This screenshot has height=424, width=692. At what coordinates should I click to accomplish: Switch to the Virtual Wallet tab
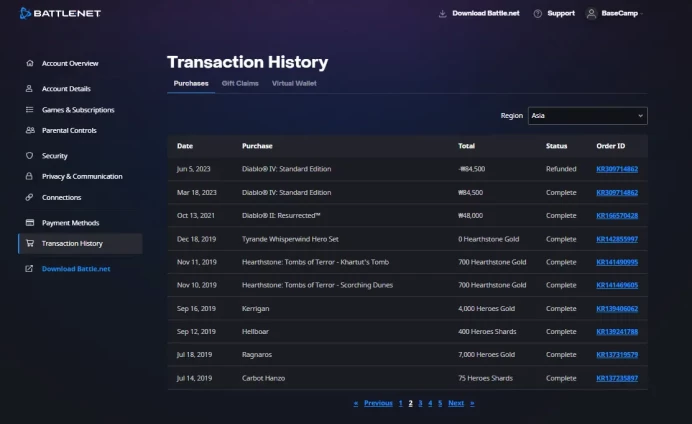coord(294,83)
